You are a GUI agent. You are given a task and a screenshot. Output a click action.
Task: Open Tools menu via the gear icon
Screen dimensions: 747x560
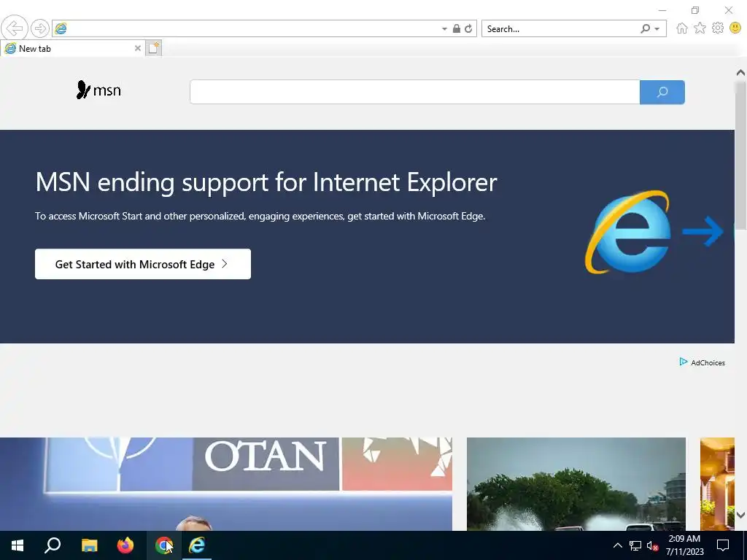[x=718, y=28]
